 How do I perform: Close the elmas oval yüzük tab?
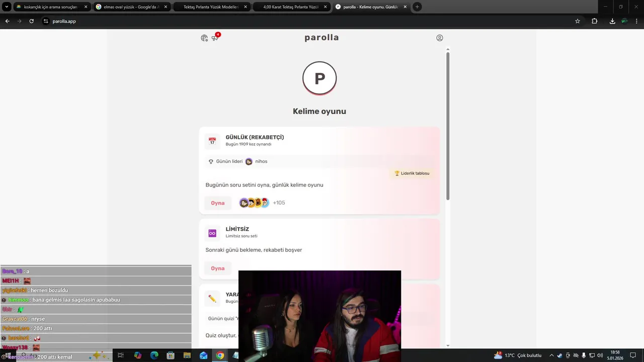[166, 7]
